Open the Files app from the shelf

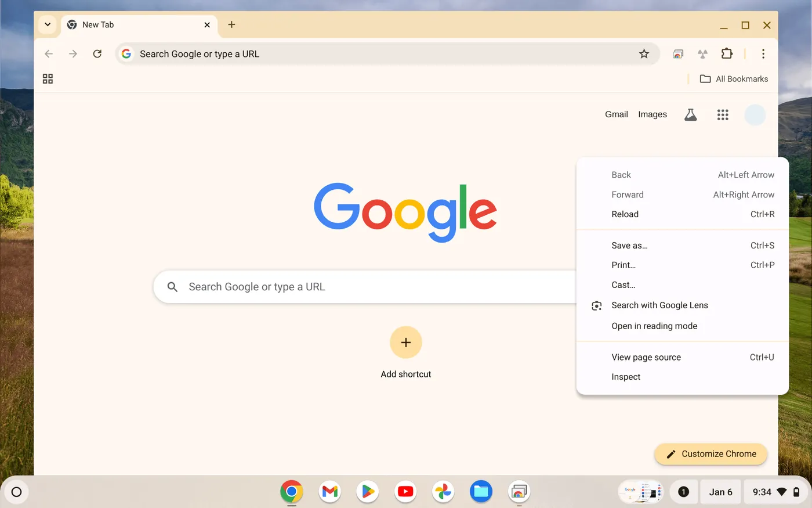click(x=481, y=492)
